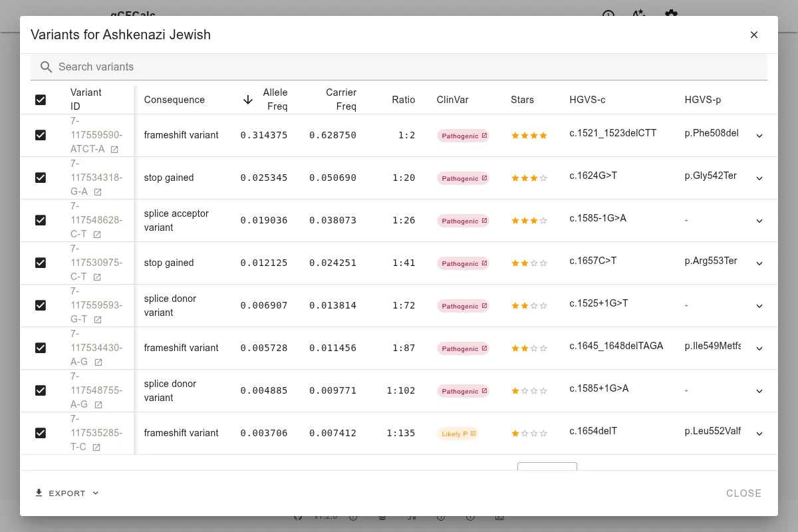Screen dimensions: 798x532
Task: Open external link icon beside variant 7-117535285-T-C
Action: coord(96,448)
